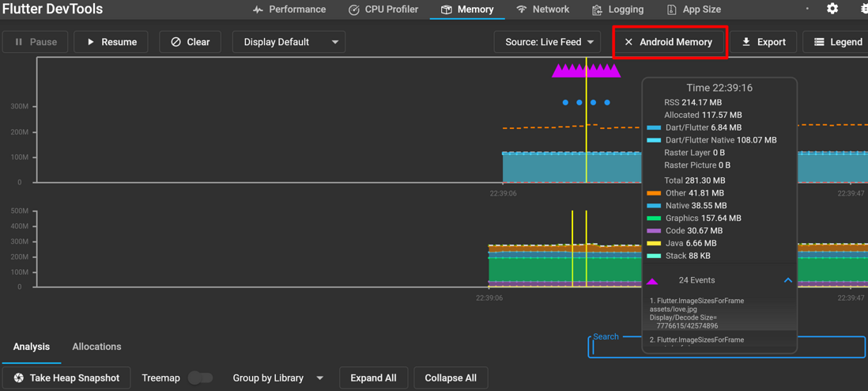Viewport: 868px width, 391px height.
Task: Click Collapse All
Action: tap(451, 378)
